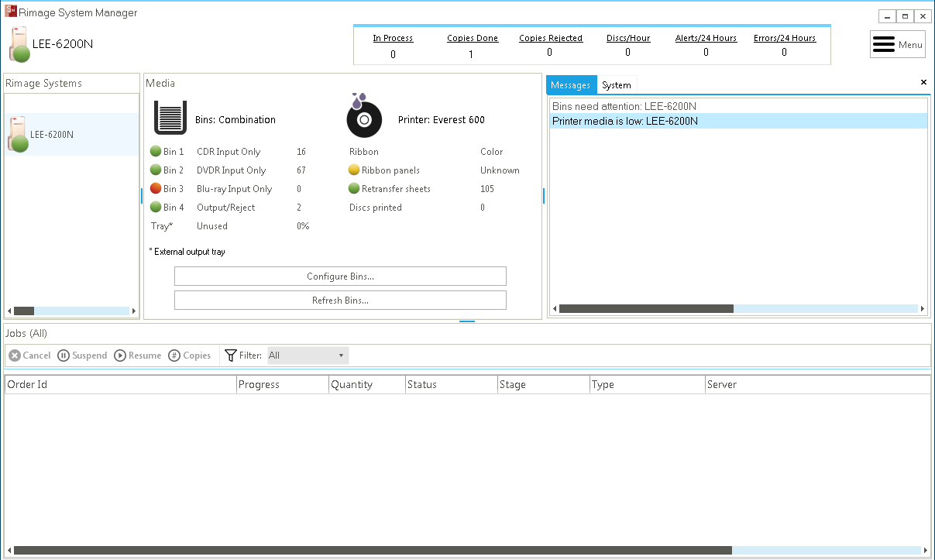Click the Copies Rejected statistic link
Image resolution: width=935 pixels, height=560 pixels.
(551, 38)
